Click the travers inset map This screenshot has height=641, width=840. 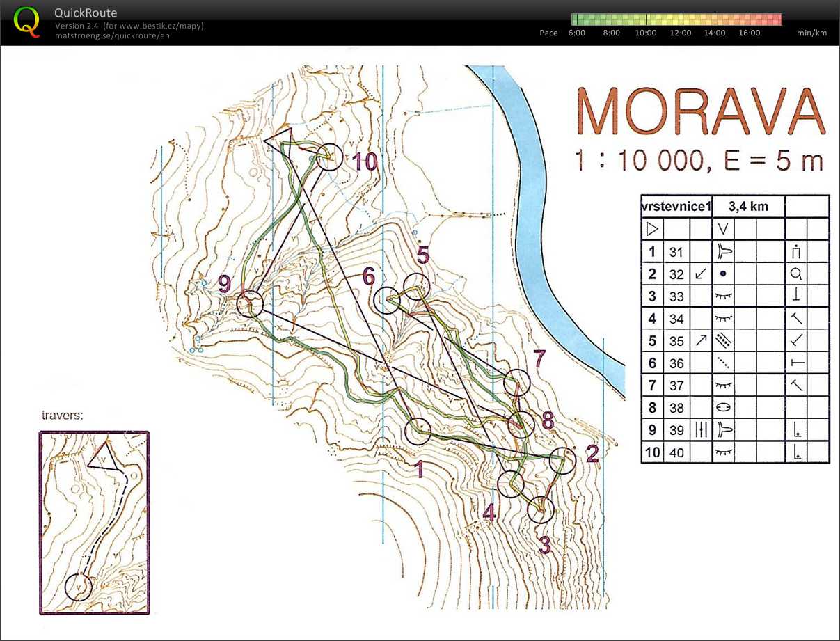click(x=94, y=522)
